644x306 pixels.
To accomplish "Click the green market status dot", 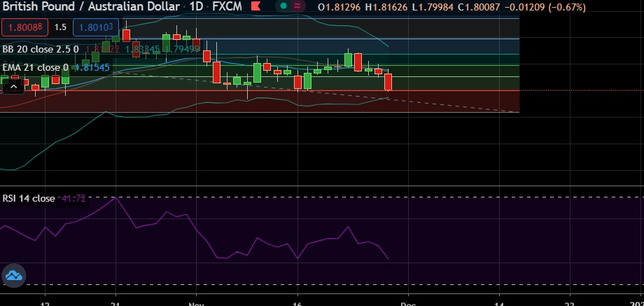I will pyautogui.click(x=283, y=7).
